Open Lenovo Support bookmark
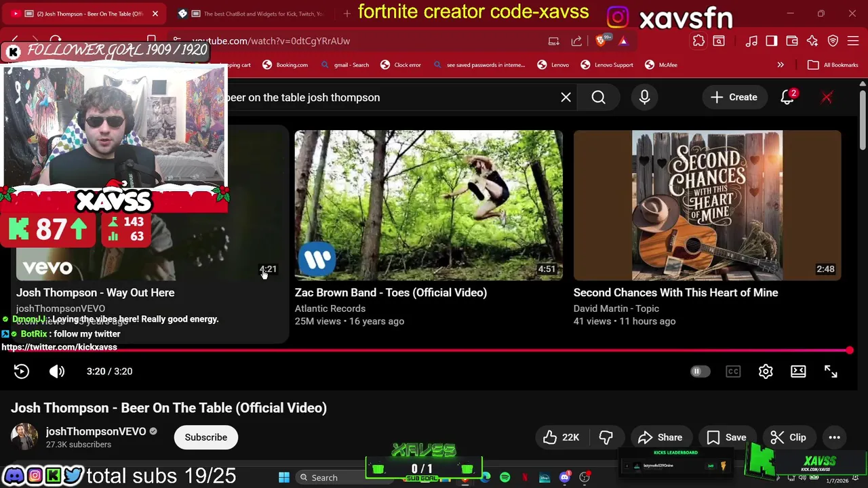Image resolution: width=868 pixels, height=488 pixels. pos(607,65)
